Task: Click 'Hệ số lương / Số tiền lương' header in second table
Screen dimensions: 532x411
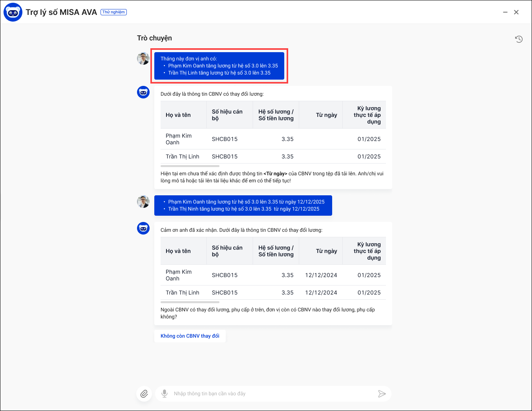Action: (276, 251)
